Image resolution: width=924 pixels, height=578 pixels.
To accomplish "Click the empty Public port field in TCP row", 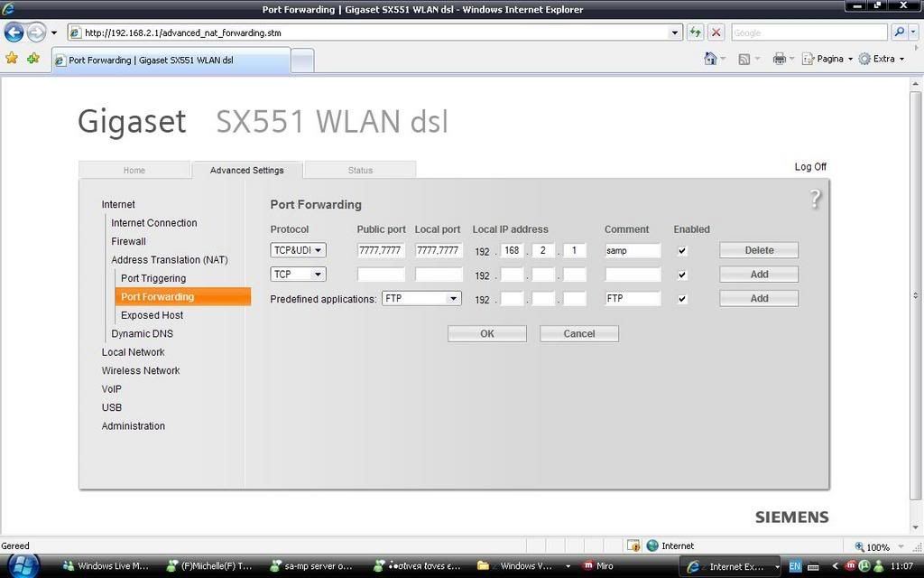I will 381,275.
